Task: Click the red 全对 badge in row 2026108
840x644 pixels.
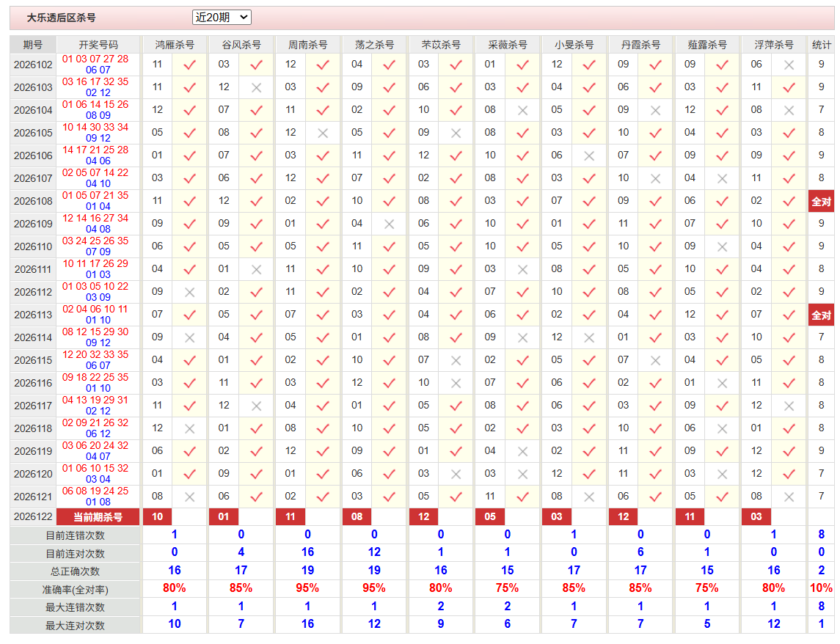Action: 821,202
